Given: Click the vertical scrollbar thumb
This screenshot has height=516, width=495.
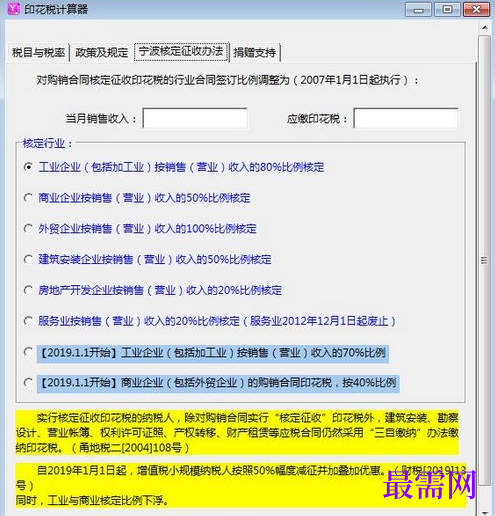Looking at the screenshot, I should click(485, 260).
